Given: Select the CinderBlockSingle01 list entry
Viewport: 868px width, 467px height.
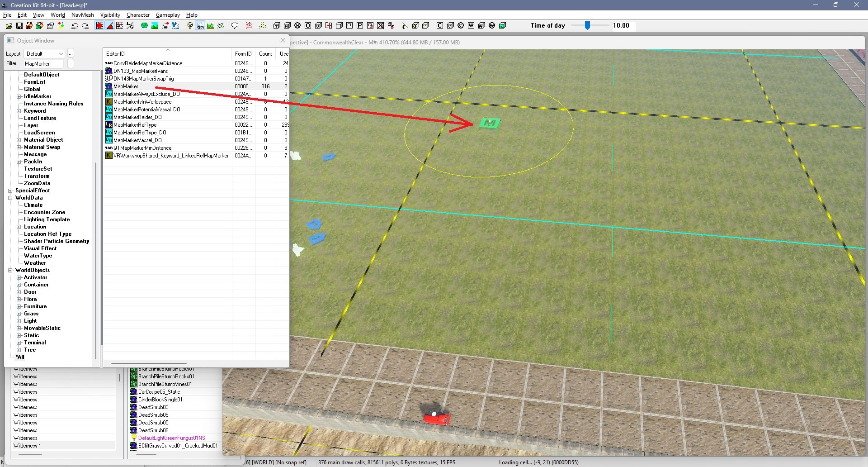Looking at the screenshot, I should coord(160,400).
